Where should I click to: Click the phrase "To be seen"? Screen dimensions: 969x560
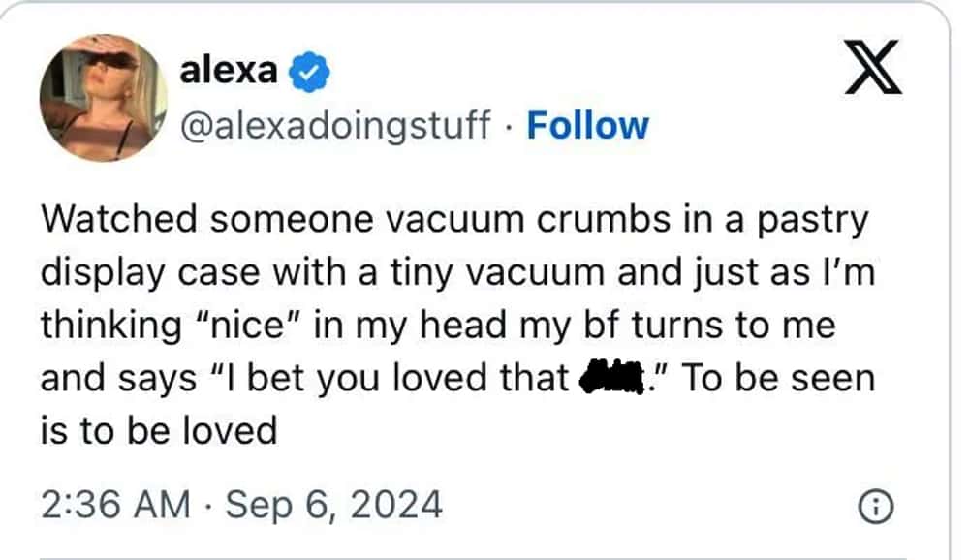[x=779, y=378]
